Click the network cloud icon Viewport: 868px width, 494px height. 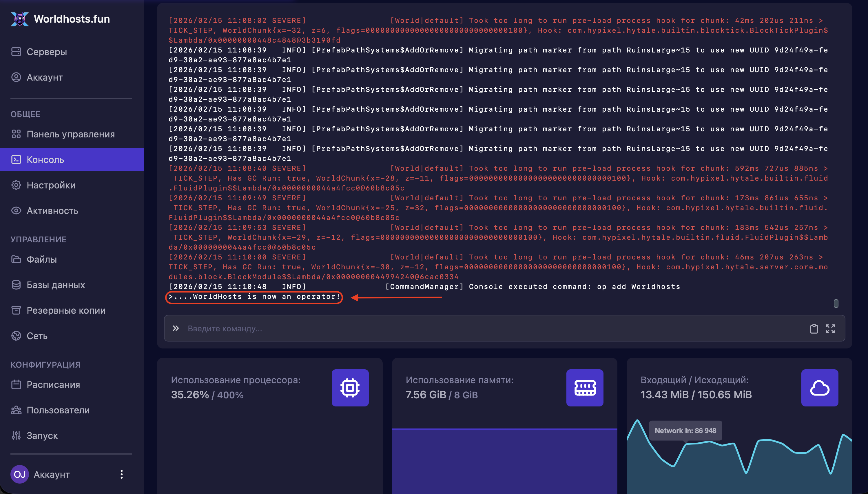[820, 388]
